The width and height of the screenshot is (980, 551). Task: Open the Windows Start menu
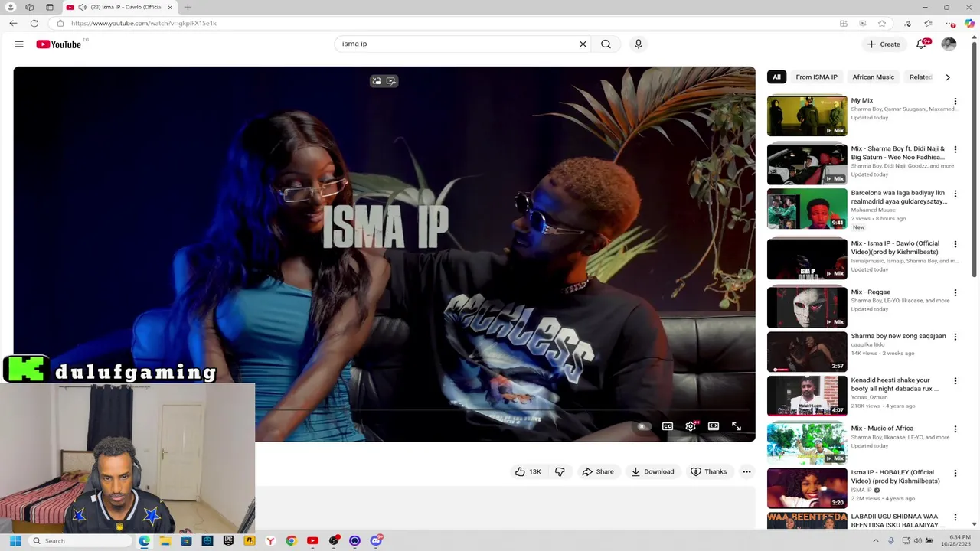coord(15,541)
